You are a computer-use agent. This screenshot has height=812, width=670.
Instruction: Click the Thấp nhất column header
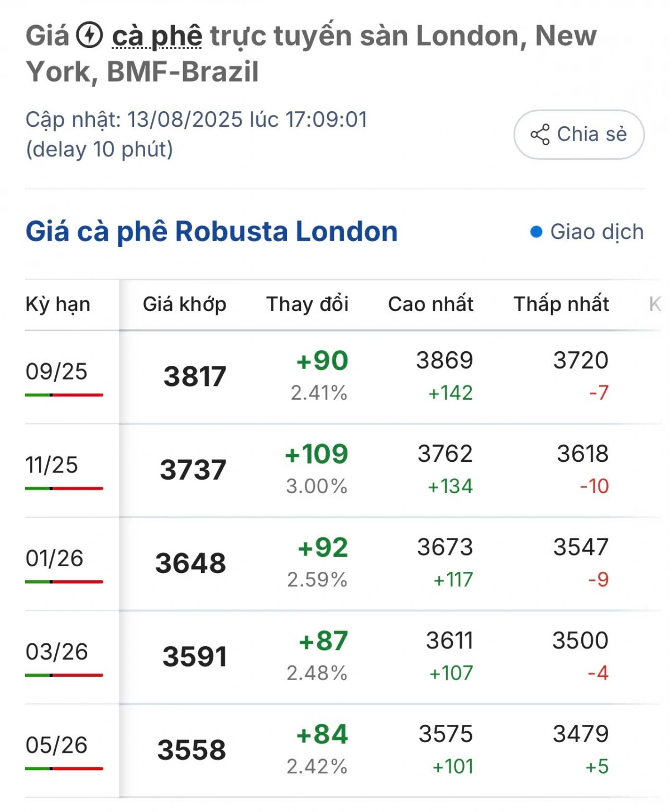(x=562, y=304)
